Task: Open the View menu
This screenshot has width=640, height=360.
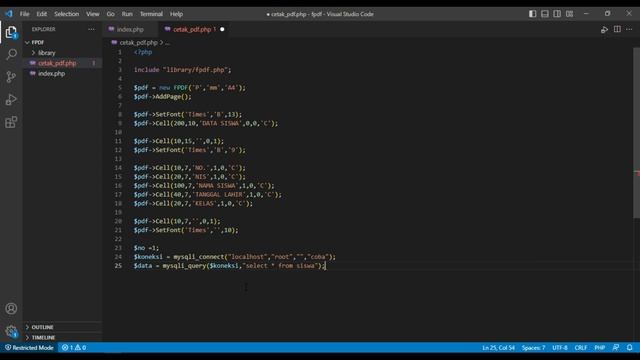Action: click(93, 14)
